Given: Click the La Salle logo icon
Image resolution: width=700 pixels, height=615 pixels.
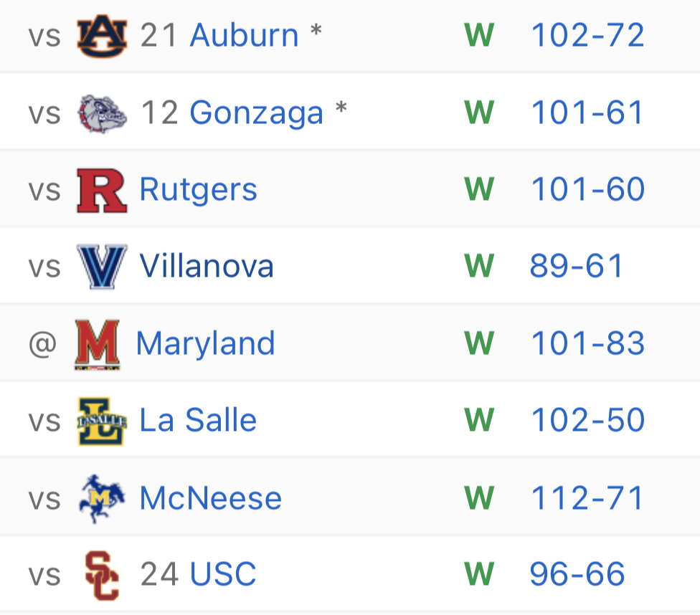Looking at the screenshot, I should pos(103,421).
